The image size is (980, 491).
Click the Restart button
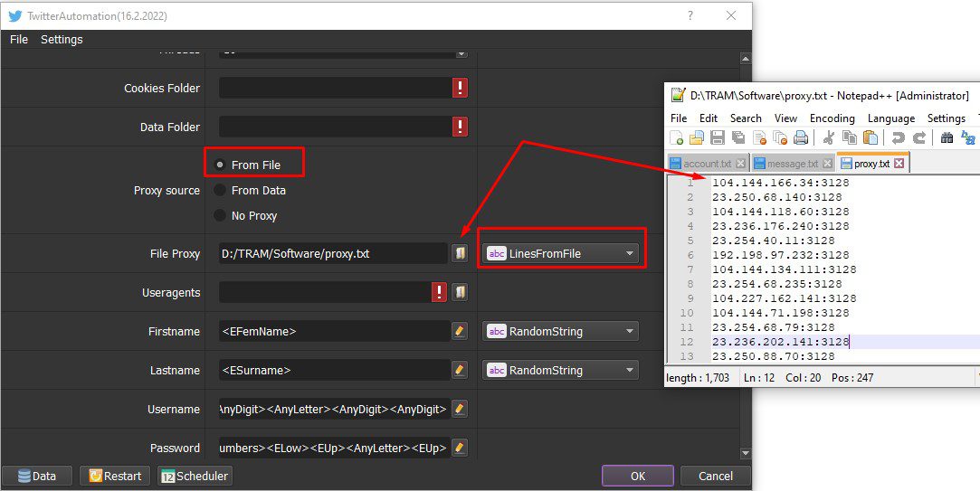[115, 476]
